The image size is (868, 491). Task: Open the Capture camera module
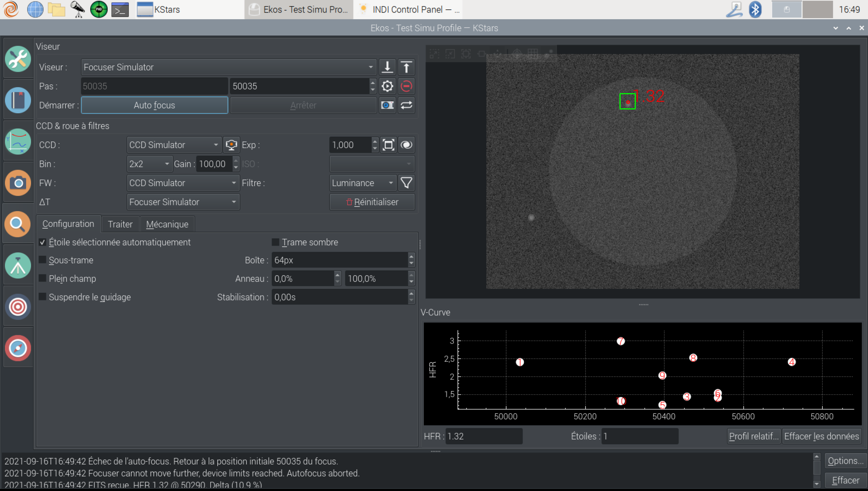pyautogui.click(x=17, y=183)
